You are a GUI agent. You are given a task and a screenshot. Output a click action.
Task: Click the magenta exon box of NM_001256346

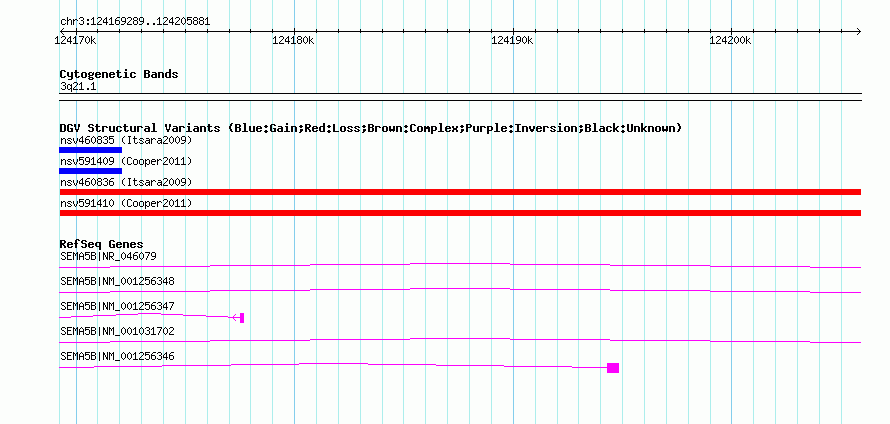pyautogui.click(x=613, y=368)
